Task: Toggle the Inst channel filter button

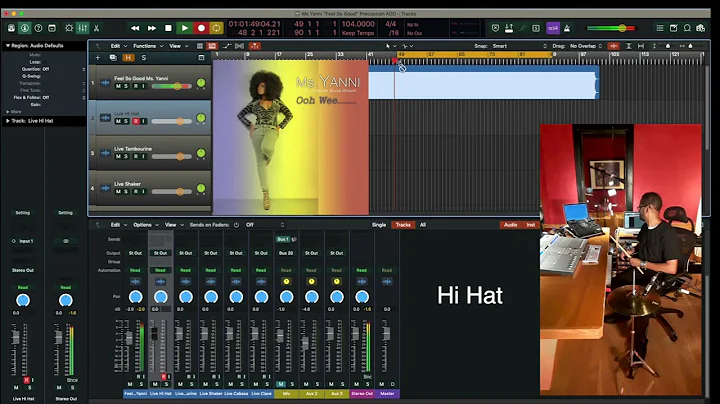Action: [531, 225]
